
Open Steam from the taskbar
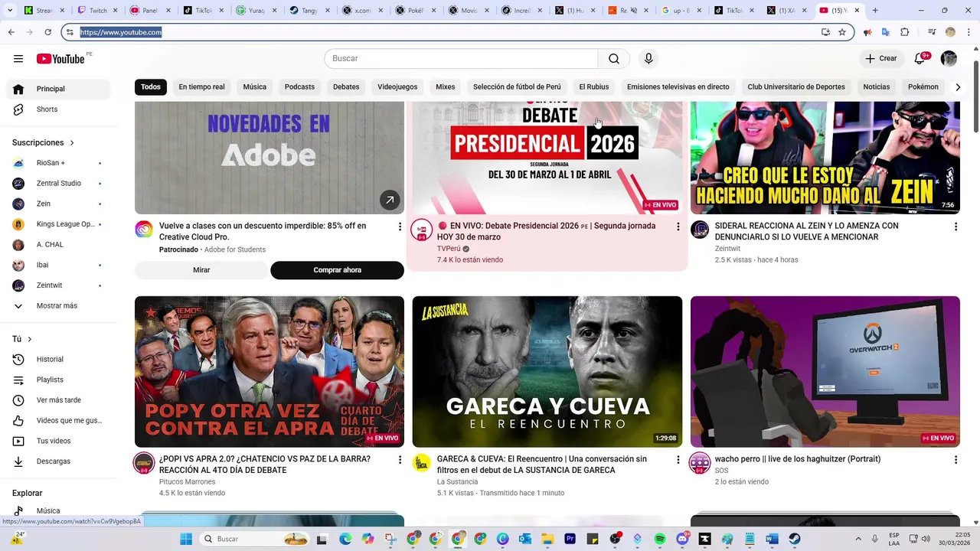pos(795,539)
